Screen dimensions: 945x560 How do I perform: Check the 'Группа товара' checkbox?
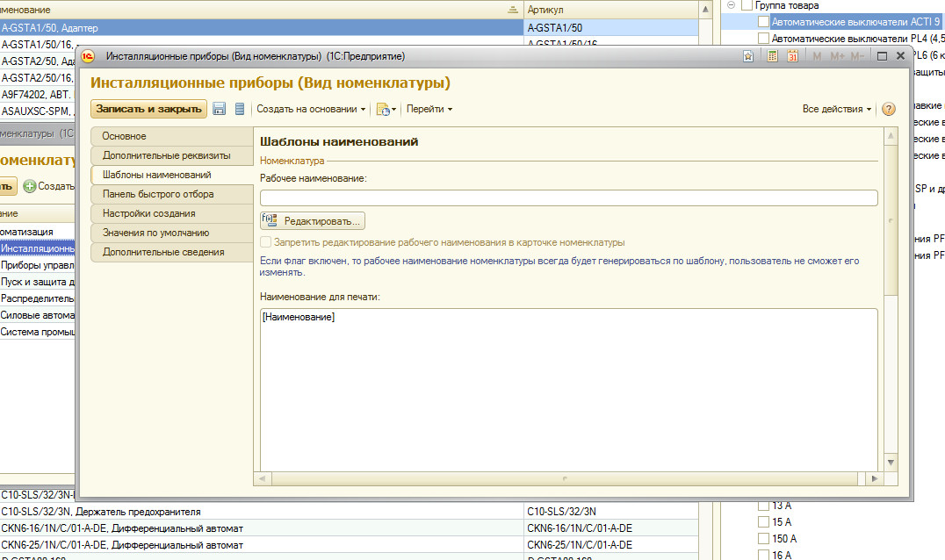tap(747, 5)
